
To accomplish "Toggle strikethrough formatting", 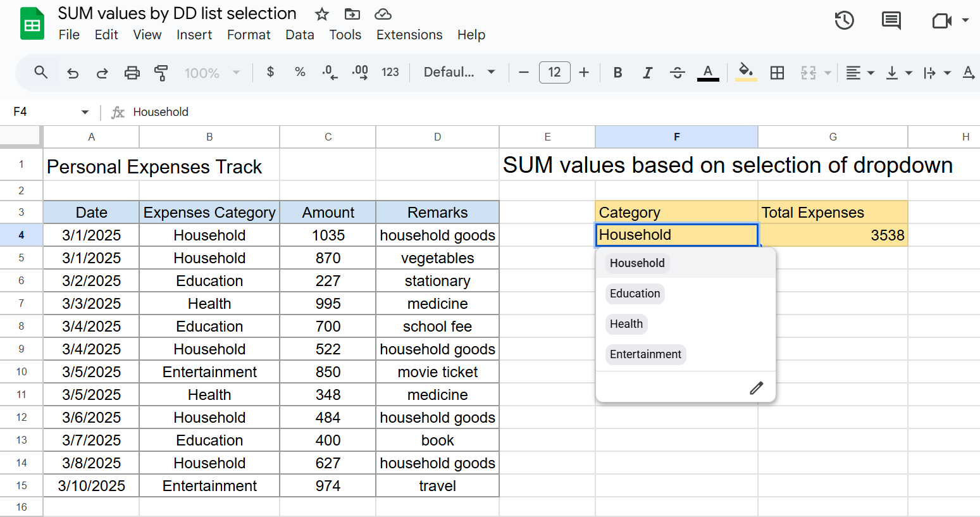I will click(x=677, y=73).
